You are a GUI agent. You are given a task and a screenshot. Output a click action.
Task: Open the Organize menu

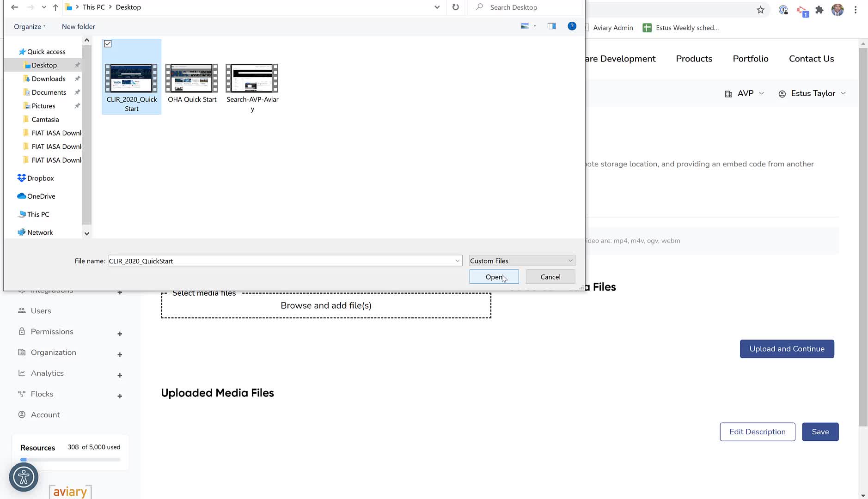pos(30,27)
